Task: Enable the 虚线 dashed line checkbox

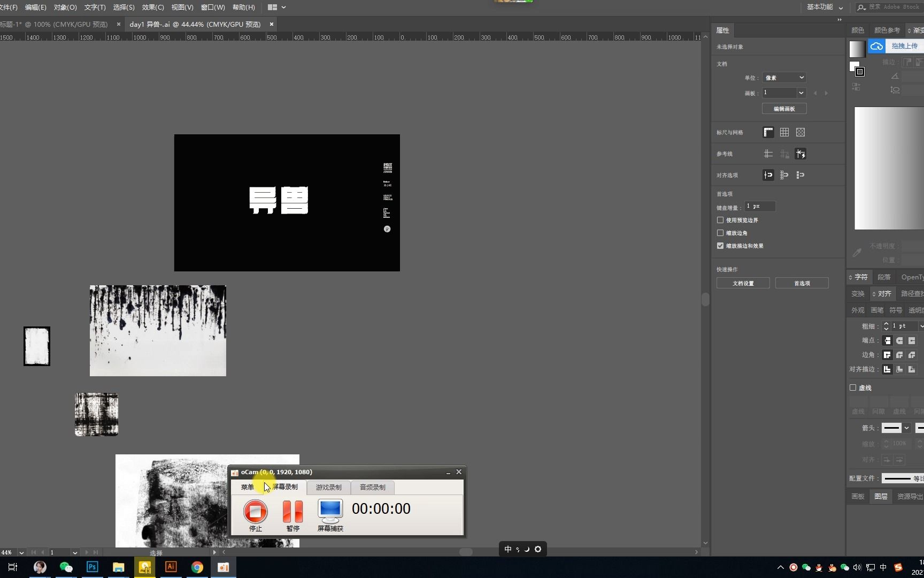Action: pyautogui.click(x=853, y=387)
